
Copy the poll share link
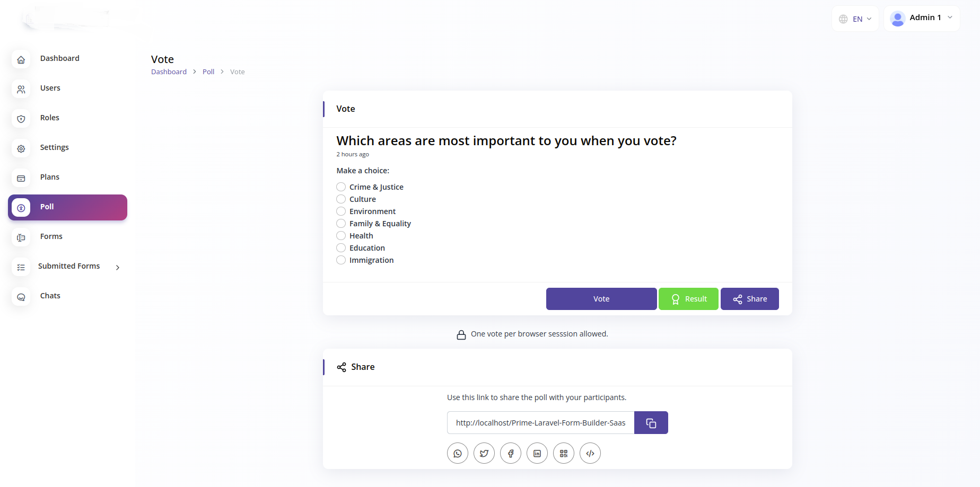pyautogui.click(x=651, y=423)
